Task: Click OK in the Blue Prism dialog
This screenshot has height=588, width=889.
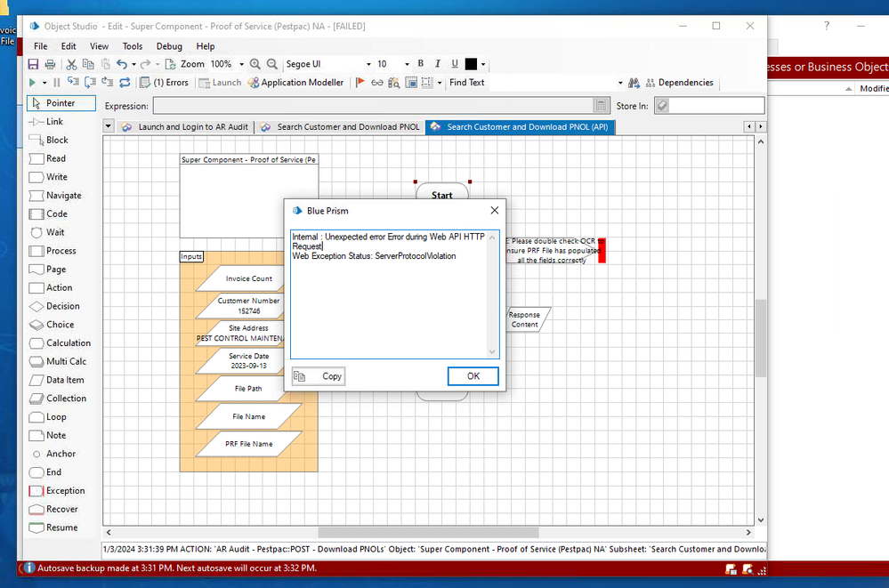Action: pos(473,376)
